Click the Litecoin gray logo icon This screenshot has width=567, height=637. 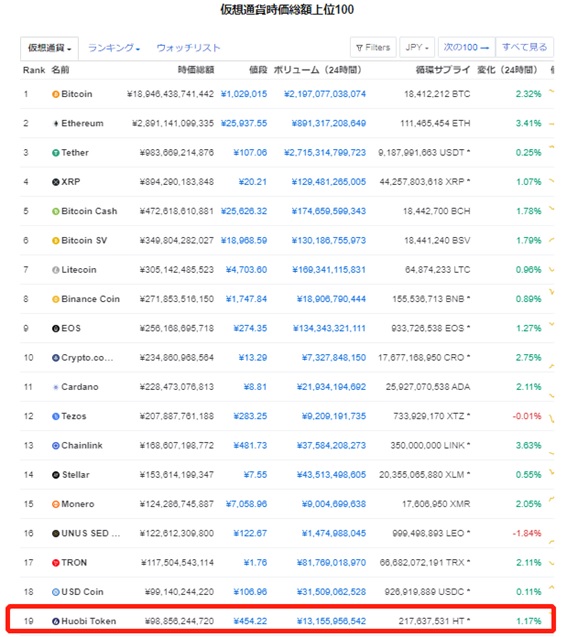(56, 270)
